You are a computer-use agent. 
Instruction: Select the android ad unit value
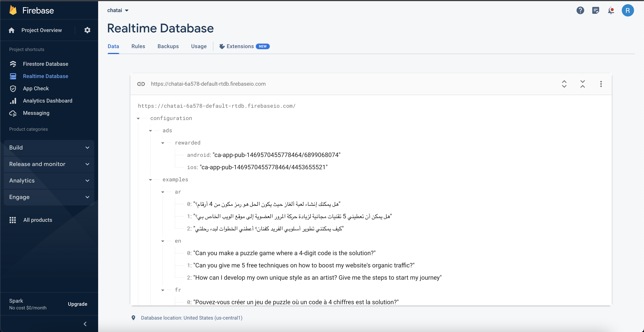pos(277,155)
